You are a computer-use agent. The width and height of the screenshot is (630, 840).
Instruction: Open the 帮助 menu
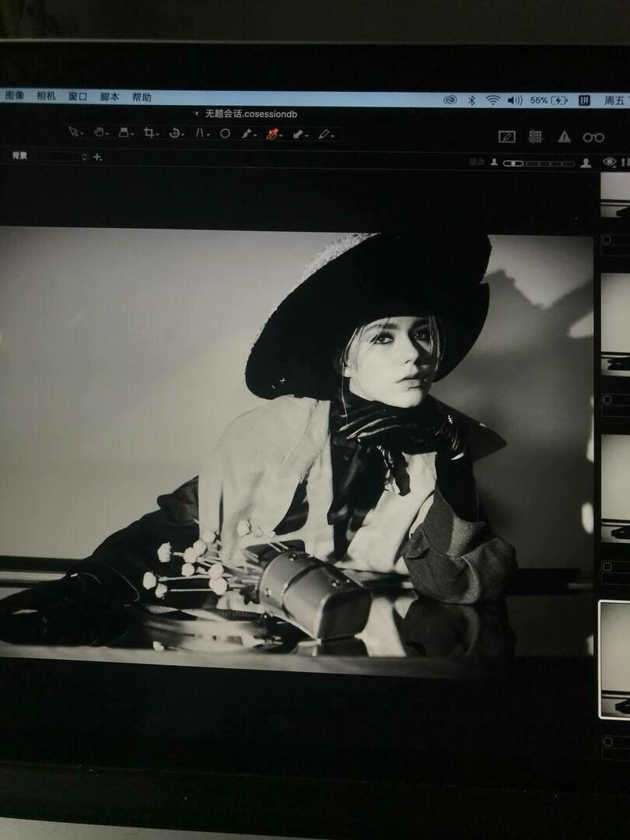point(142,97)
